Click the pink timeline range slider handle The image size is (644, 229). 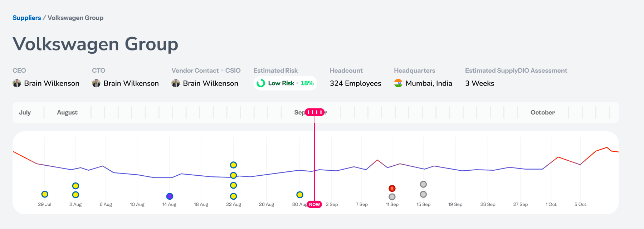(315, 112)
